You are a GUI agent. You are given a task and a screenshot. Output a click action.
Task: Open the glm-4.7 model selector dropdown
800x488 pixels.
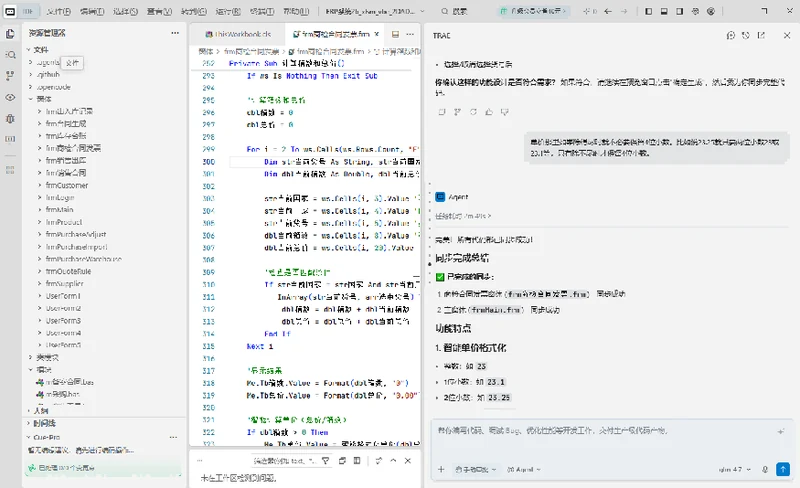click(x=735, y=470)
